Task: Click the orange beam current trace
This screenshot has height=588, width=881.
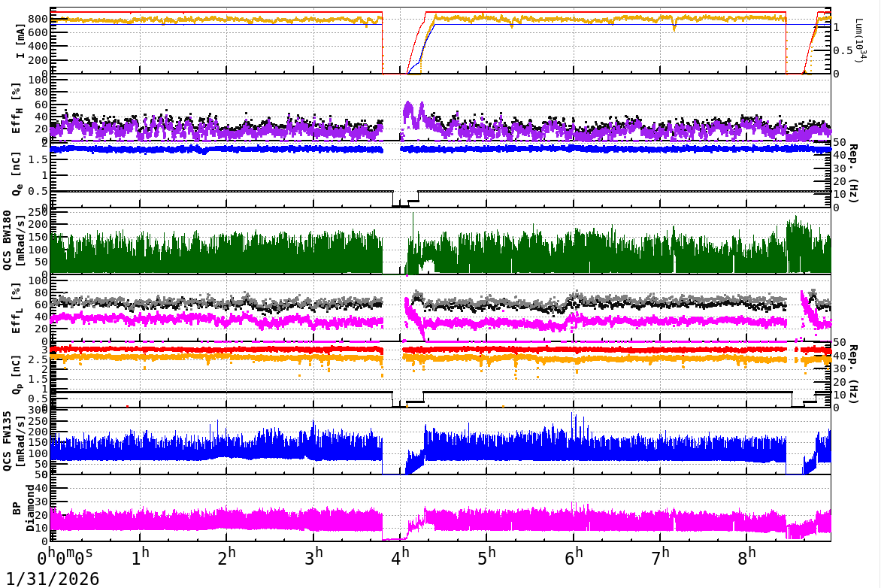Action: click(x=226, y=19)
